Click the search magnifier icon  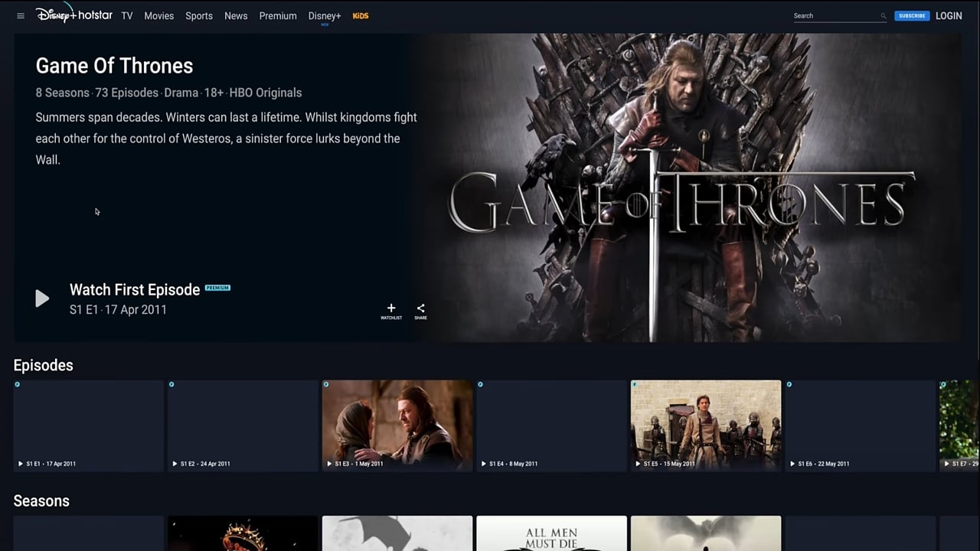click(883, 16)
